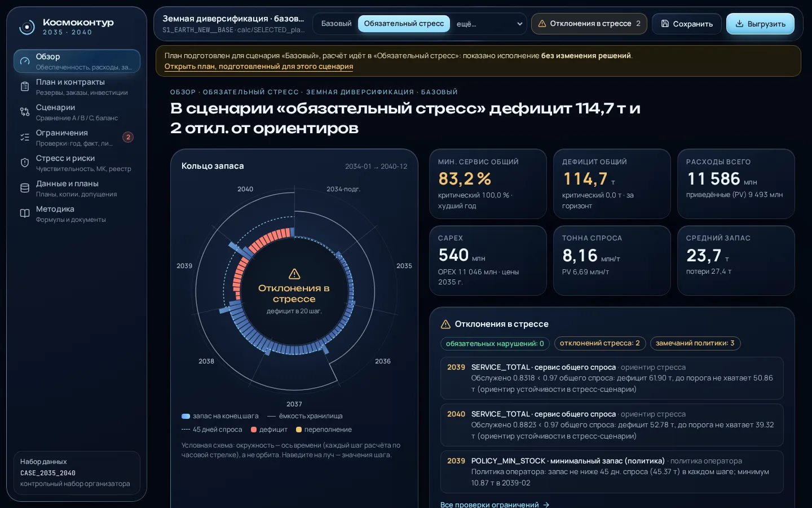Open the Сценарии section
The height and width of the screenshot is (508, 812).
click(x=77, y=112)
